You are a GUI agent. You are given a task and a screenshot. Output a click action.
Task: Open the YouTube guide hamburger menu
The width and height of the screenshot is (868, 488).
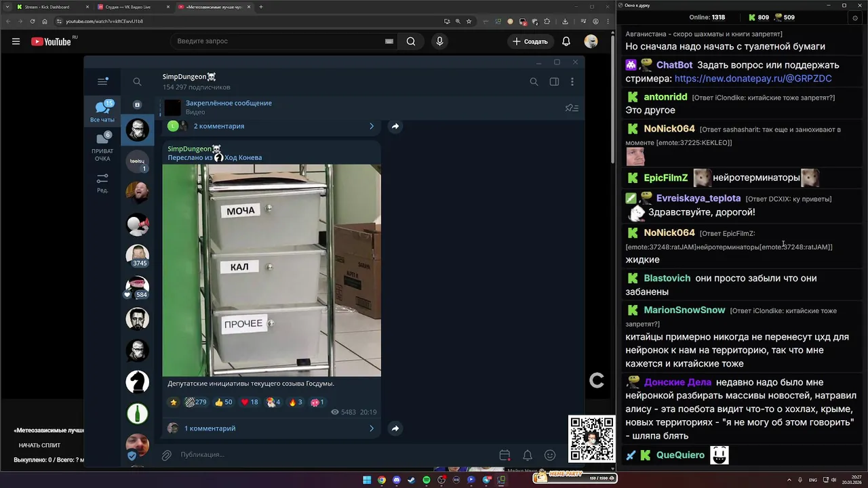(16, 41)
